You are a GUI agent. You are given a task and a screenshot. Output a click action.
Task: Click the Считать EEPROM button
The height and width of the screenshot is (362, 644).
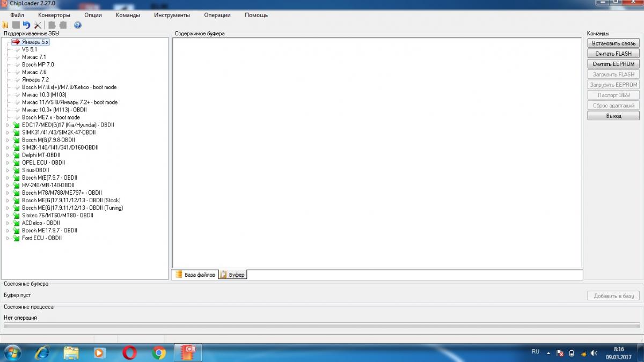pos(613,64)
